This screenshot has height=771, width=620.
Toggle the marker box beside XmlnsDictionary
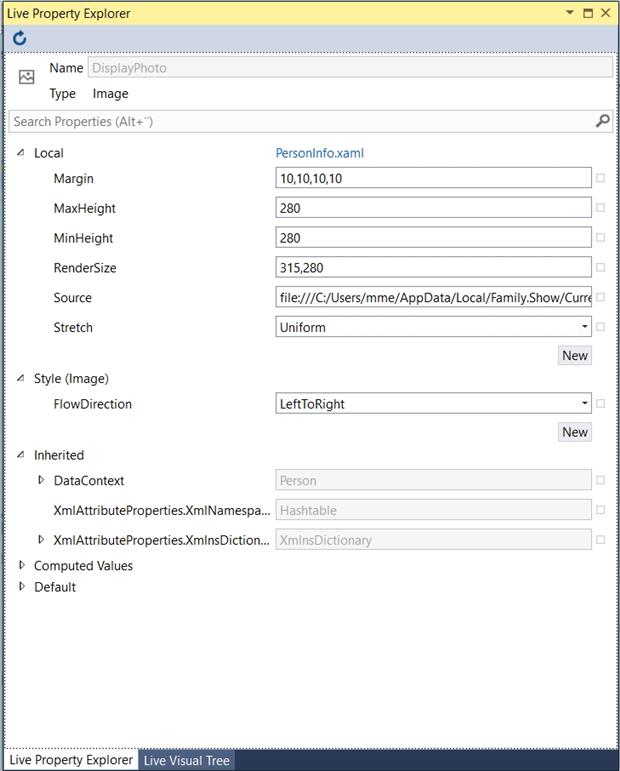pos(600,540)
